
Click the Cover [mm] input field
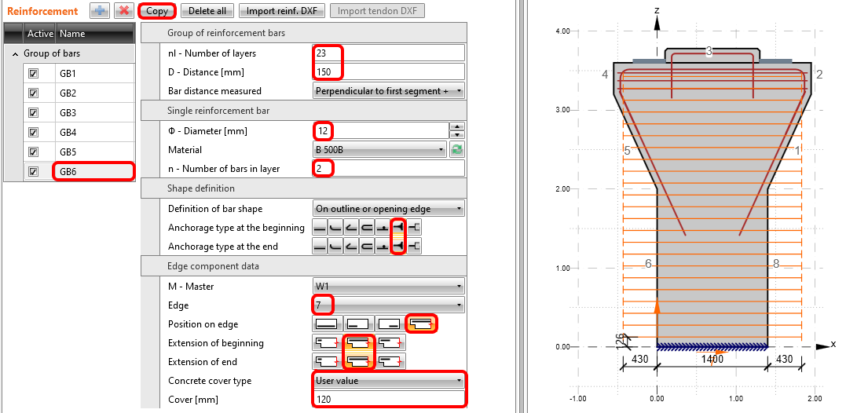click(388, 400)
